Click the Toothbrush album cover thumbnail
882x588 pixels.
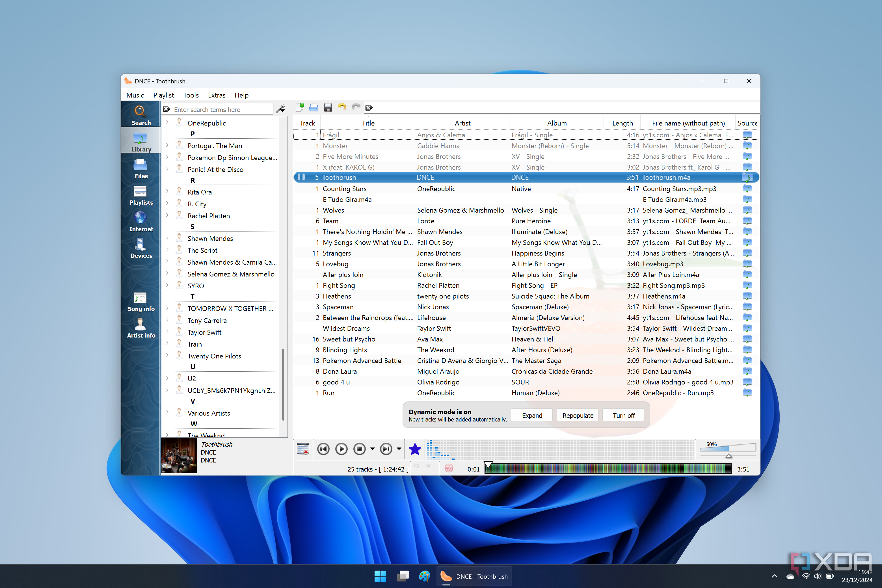pos(179,456)
